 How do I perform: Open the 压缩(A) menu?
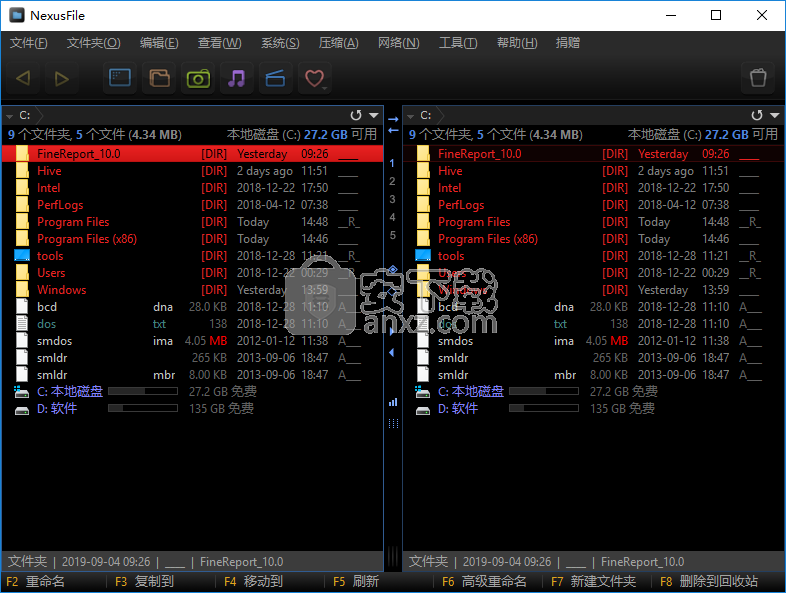338,43
